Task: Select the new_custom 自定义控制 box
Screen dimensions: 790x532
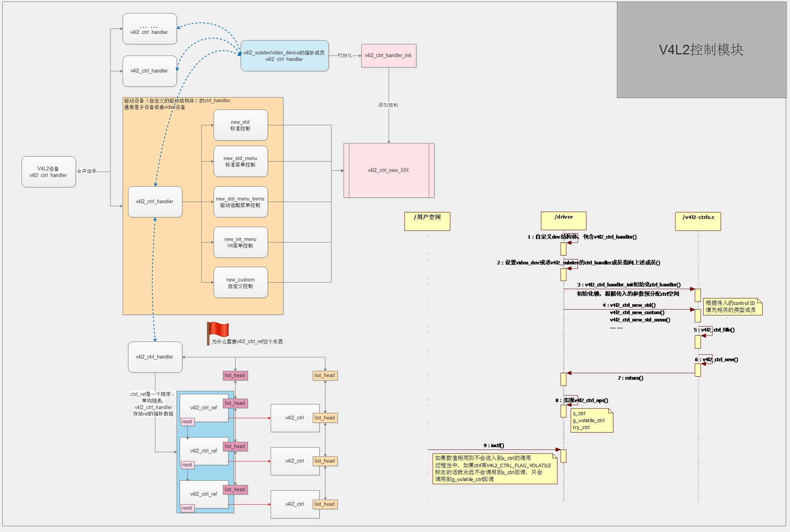Action: 240,283
